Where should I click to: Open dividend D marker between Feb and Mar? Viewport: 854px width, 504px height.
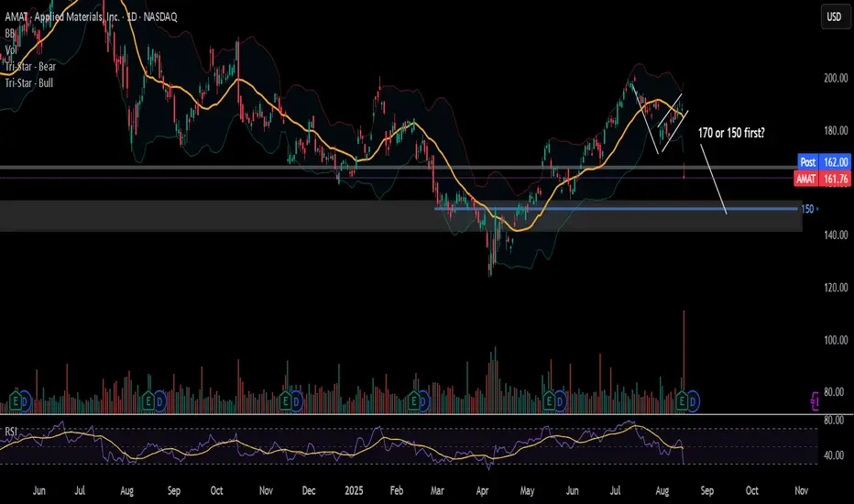point(423,402)
